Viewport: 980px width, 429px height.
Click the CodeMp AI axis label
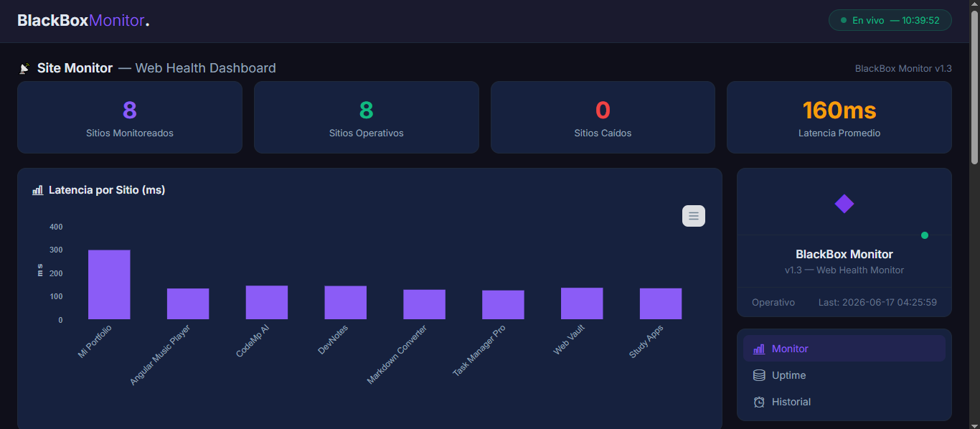point(253,341)
